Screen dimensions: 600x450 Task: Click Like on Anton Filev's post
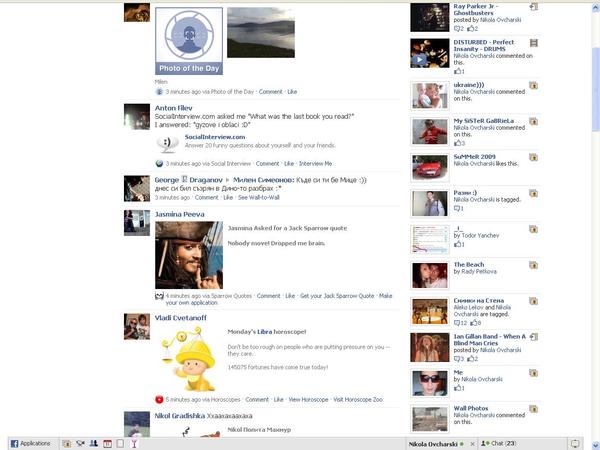click(288, 163)
